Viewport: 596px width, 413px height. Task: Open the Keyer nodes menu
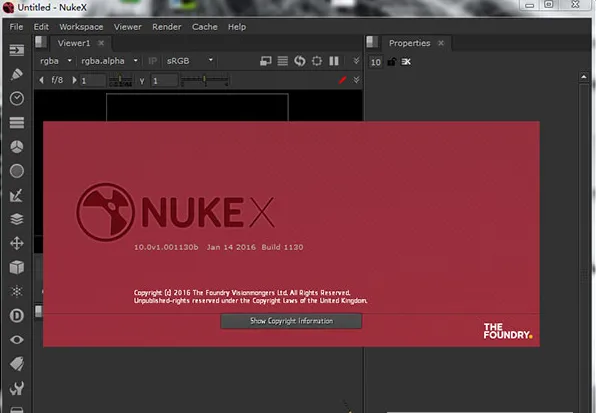pos(17,195)
